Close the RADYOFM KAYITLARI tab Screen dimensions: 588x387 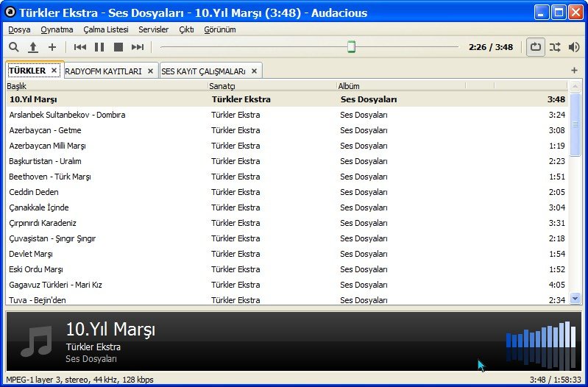(150, 71)
